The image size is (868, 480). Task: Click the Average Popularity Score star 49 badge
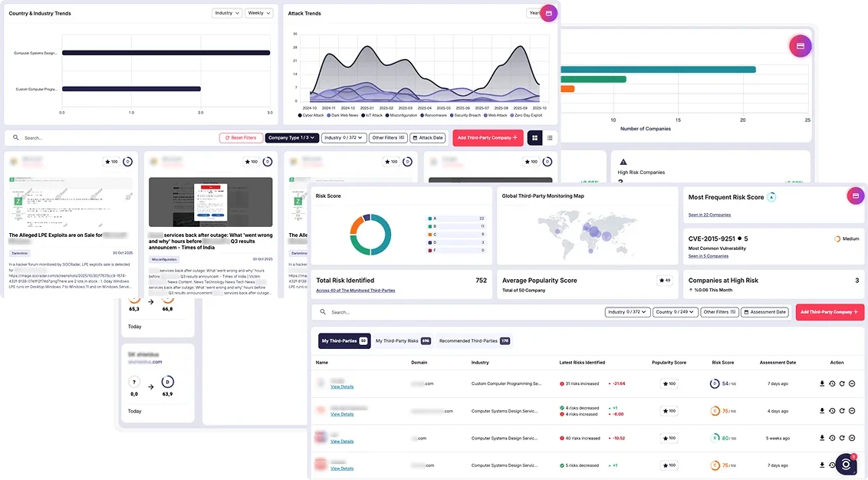(664, 281)
